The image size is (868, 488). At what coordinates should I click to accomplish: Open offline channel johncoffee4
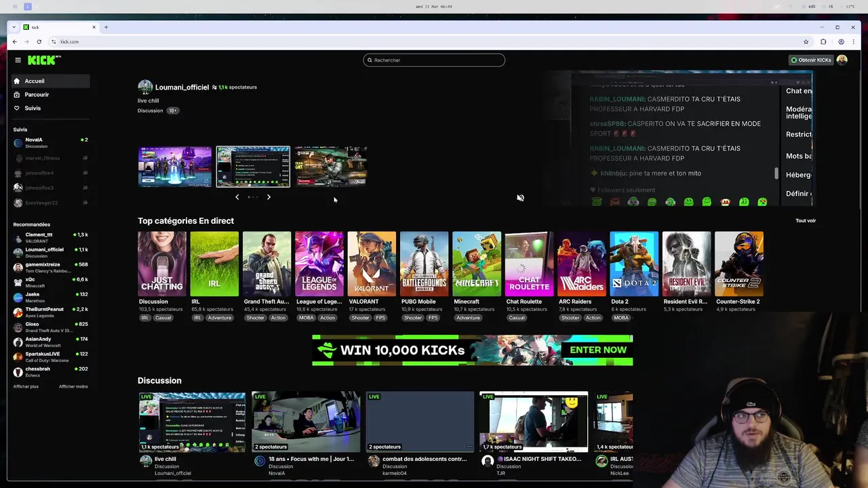[x=50, y=173]
